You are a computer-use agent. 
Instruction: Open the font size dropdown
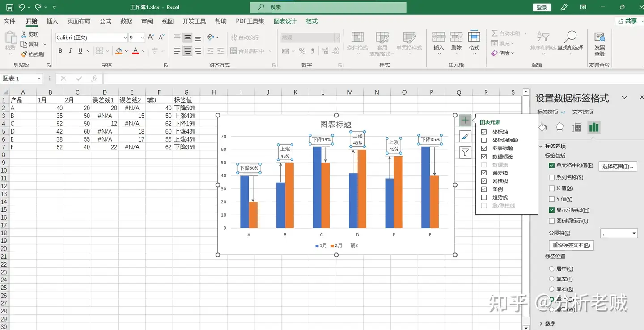[x=142, y=38]
